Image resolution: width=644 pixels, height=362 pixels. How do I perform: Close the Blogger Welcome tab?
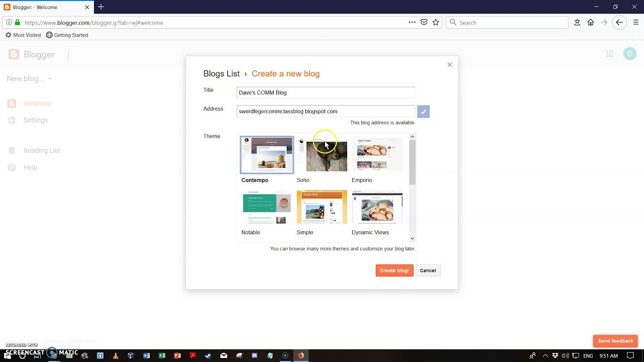pyautogui.click(x=87, y=7)
